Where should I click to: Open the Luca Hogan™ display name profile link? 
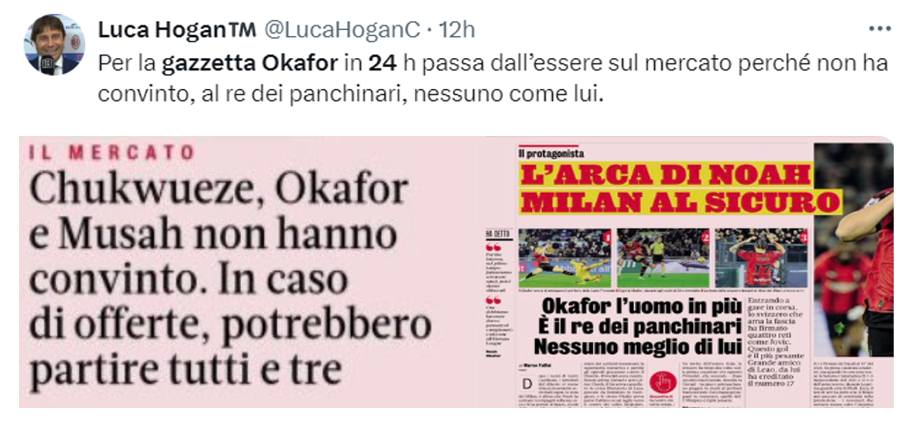[x=177, y=30]
